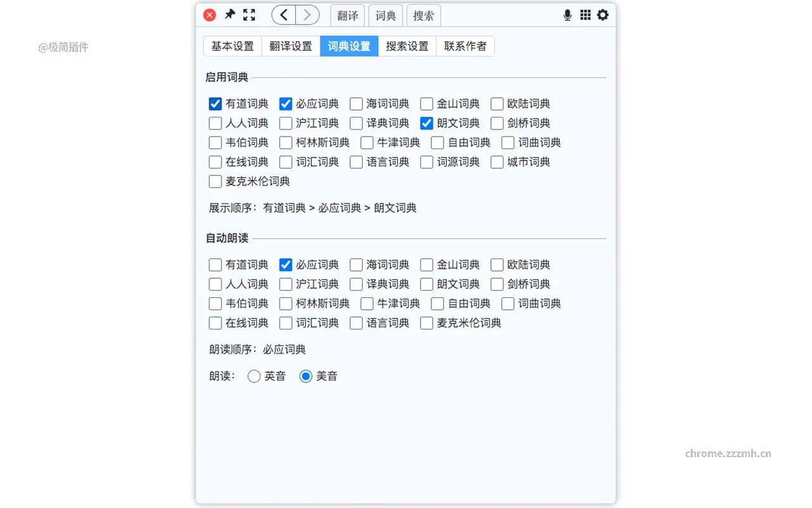Image resolution: width=812 pixels, height=508 pixels.
Task: Uncheck 必应词典 under 自动朗读
Action: pyautogui.click(x=285, y=265)
